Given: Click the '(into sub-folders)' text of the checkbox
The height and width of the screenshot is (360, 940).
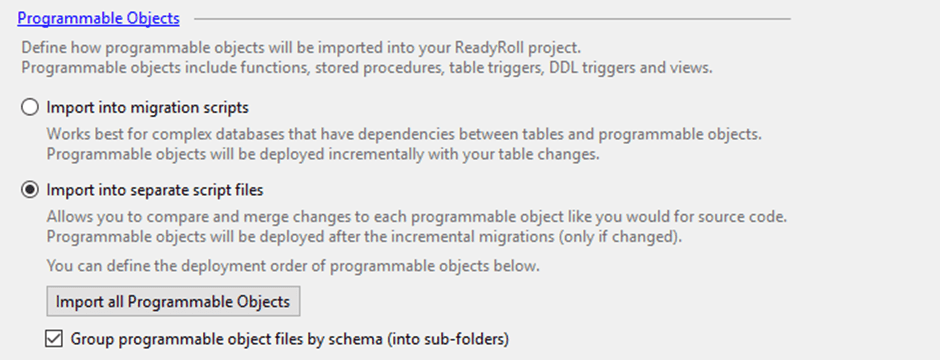Looking at the screenshot, I should [x=448, y=339].
